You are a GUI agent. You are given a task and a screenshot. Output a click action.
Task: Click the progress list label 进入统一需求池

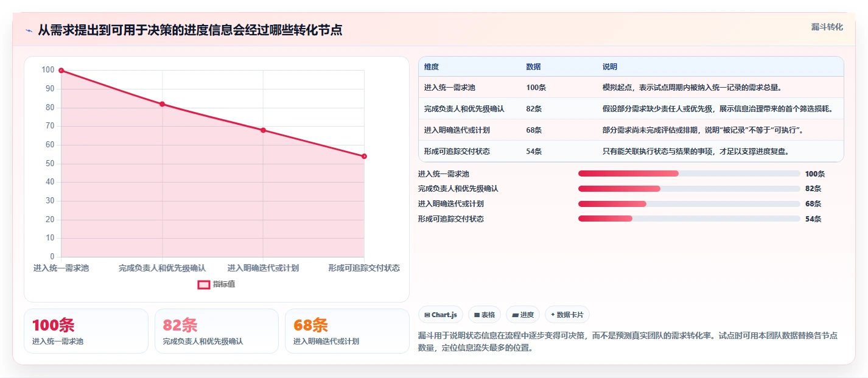coord(444,174)
